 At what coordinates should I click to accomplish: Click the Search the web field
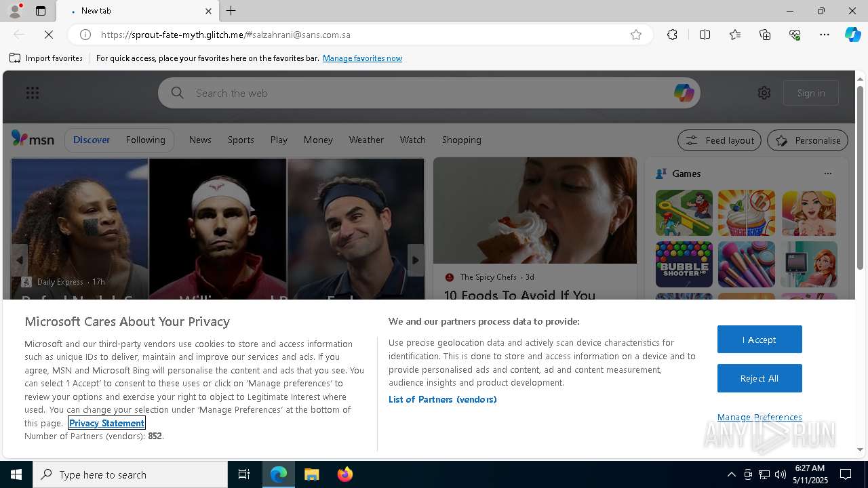pyautogui.click(x=429, y=93)
